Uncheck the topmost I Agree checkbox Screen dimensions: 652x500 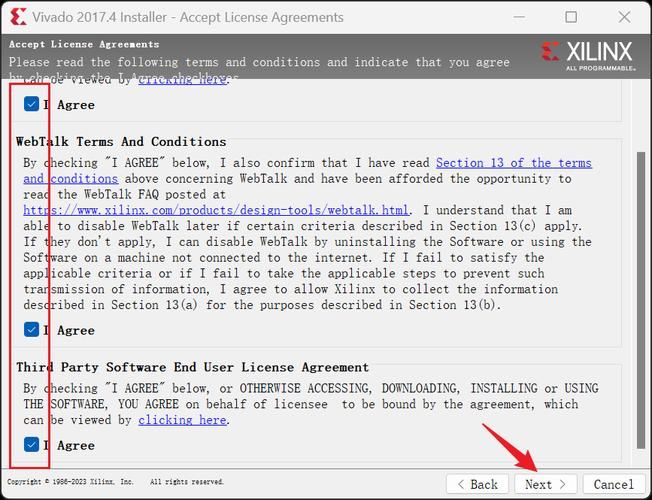click(x=32, y=105)
